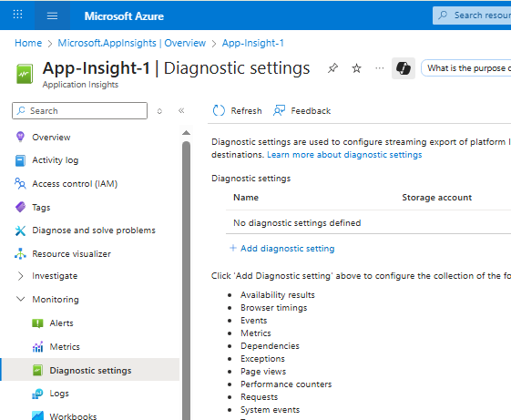Click the Tags purple label icon
Screen dimensions: 511x420
(20, 207)
